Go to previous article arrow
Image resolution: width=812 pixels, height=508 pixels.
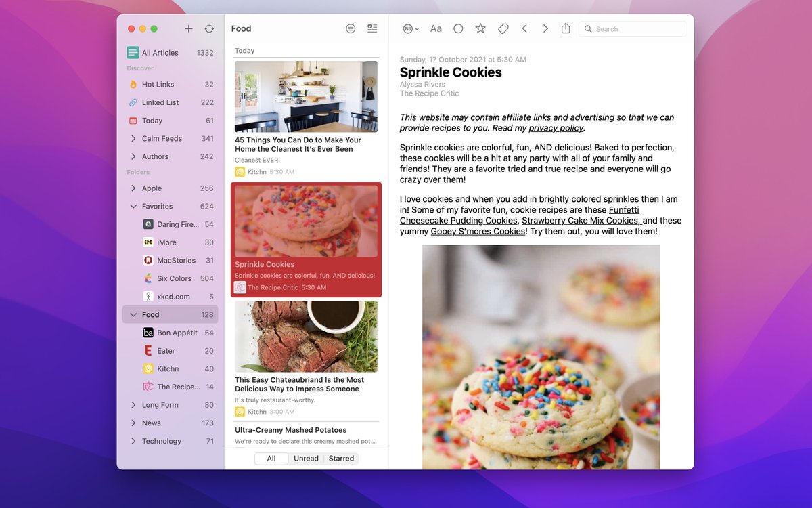(x=524, y=28)
